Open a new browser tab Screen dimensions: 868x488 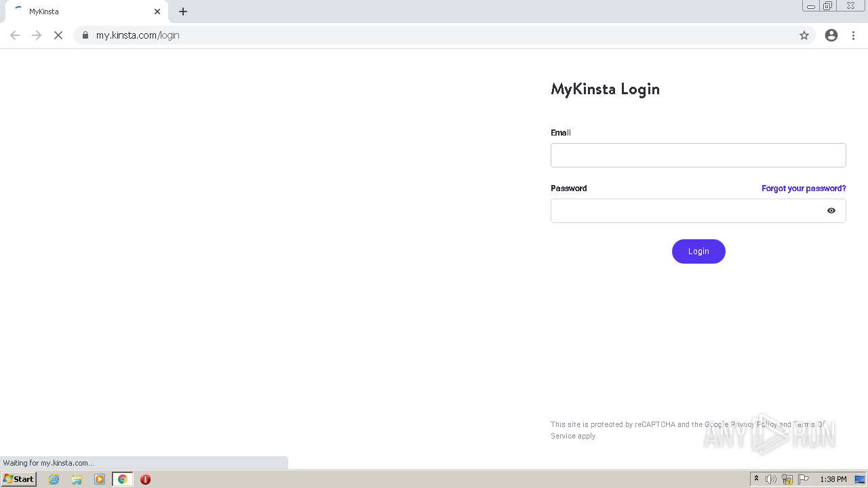click(x=183, y=12)
